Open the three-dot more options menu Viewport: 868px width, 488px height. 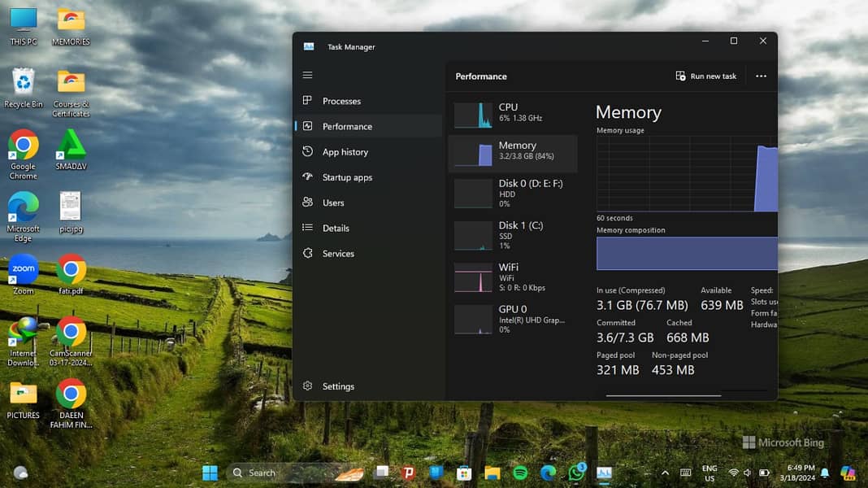click(761, 76)
